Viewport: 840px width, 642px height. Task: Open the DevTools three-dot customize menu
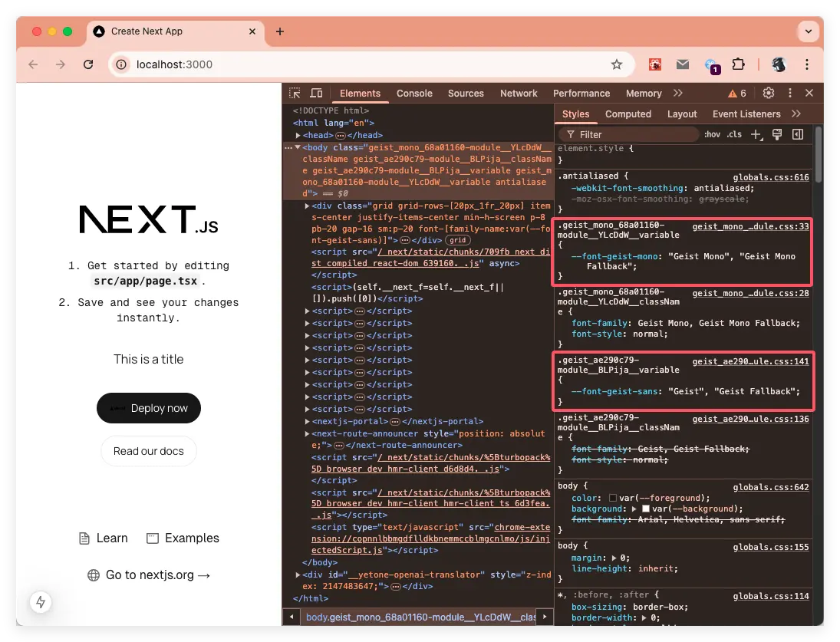789,93
